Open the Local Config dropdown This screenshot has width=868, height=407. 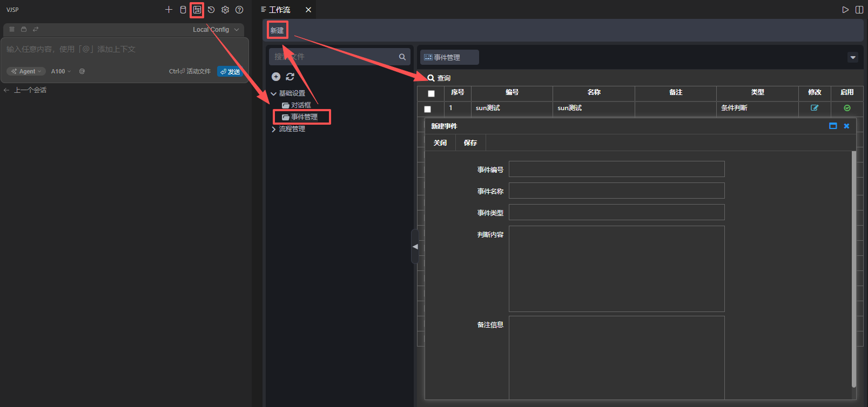(216, 30)
